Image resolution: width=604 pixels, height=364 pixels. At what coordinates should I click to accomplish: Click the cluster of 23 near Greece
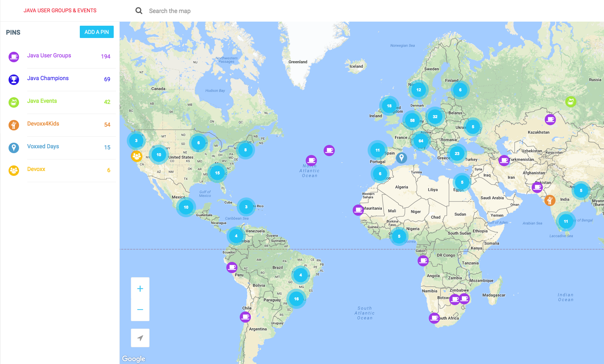[457, 153]
